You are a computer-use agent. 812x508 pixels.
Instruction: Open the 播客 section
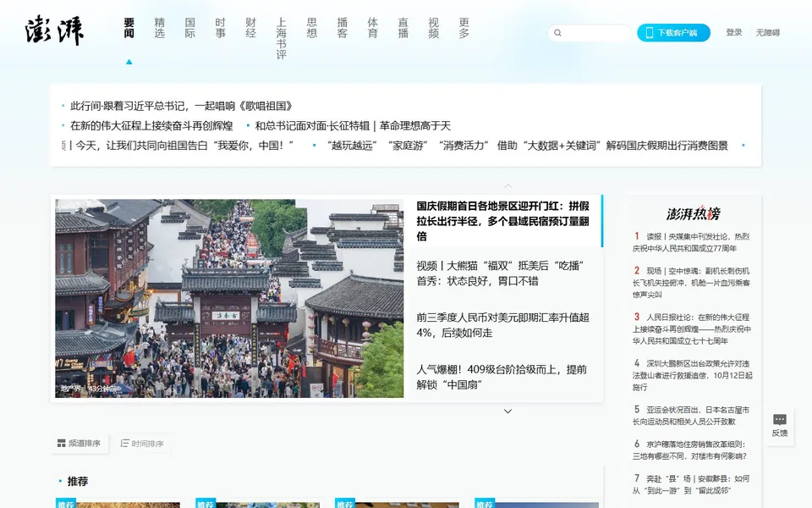click(x=343, y=28)
